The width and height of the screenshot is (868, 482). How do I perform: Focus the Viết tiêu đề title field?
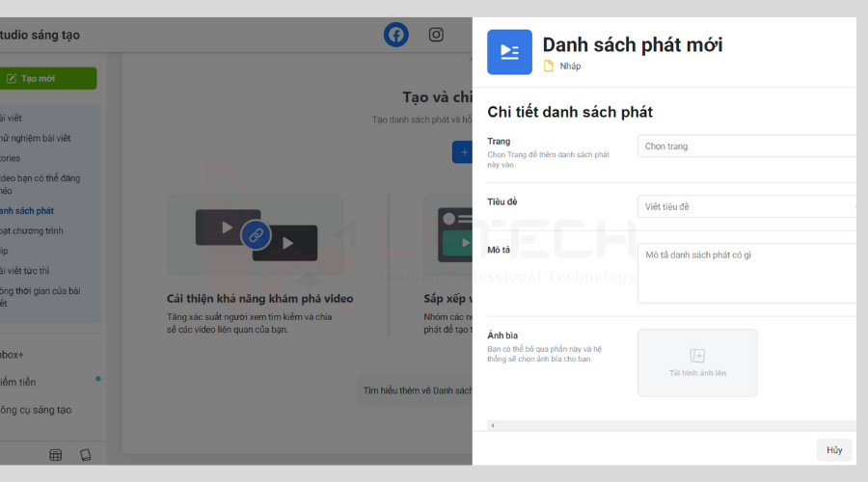746,206
